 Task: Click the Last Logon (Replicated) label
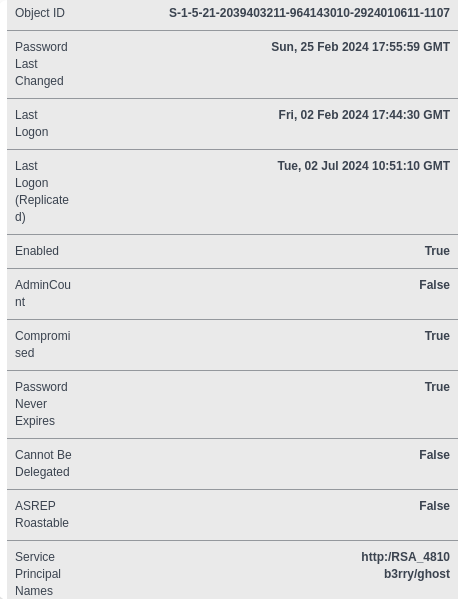tap(42, 191)
